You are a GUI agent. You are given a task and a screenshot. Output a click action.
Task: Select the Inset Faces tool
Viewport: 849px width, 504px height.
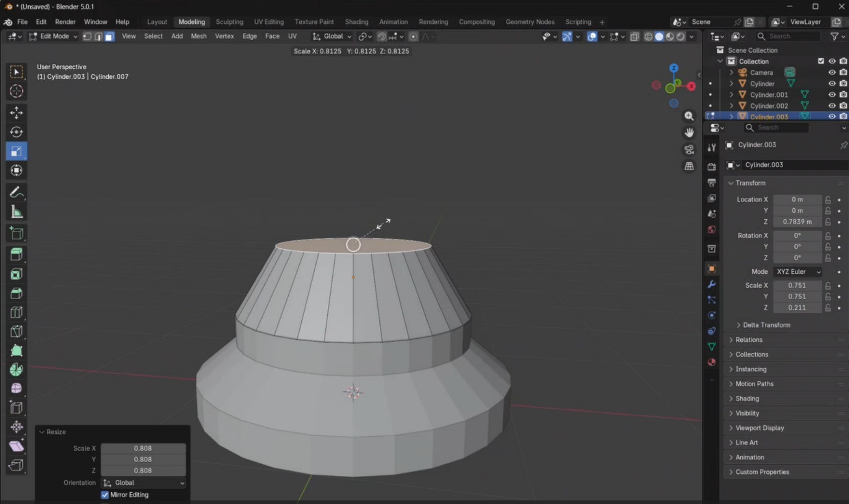(16, 274)
